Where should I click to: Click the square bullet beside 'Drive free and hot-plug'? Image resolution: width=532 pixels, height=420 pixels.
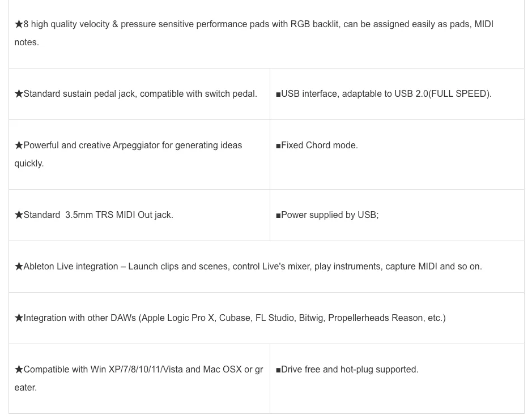[x=278, y=370]
